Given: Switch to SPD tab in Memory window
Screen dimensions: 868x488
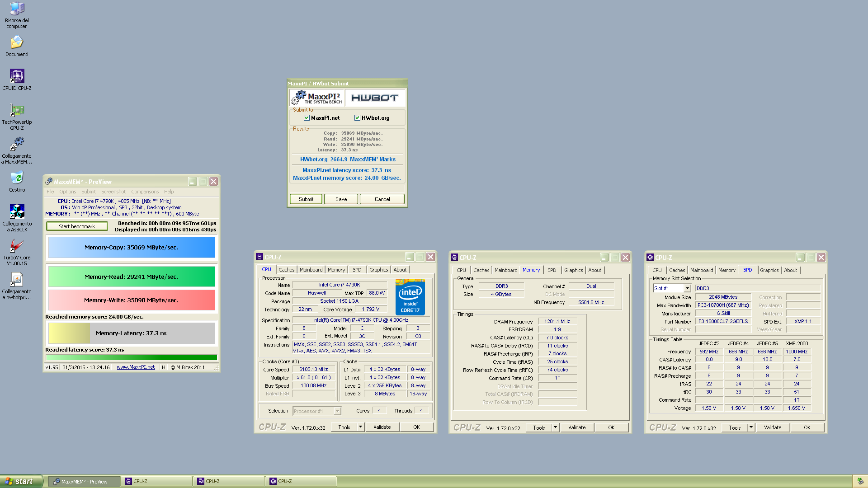Looking at the screenshot, I should 552,270.
